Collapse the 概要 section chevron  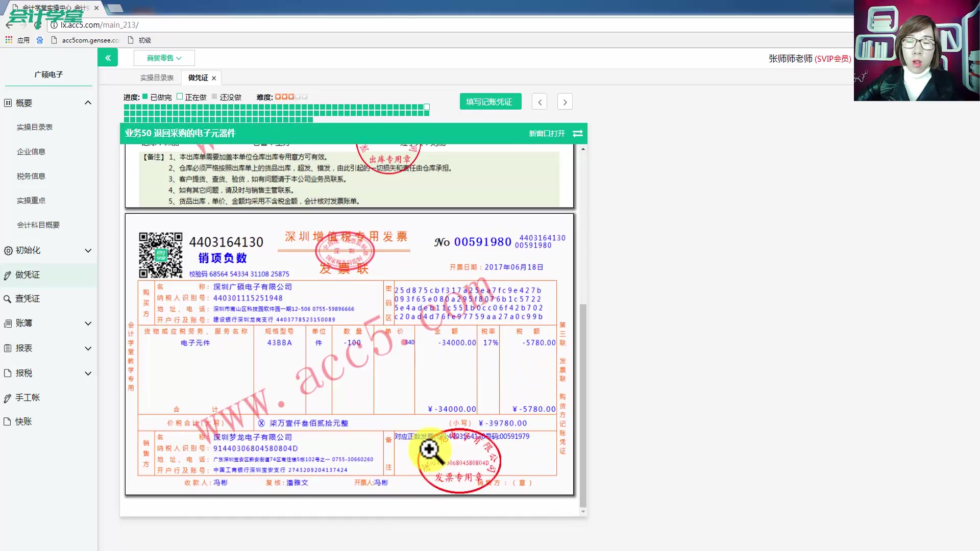coord(88,102)
